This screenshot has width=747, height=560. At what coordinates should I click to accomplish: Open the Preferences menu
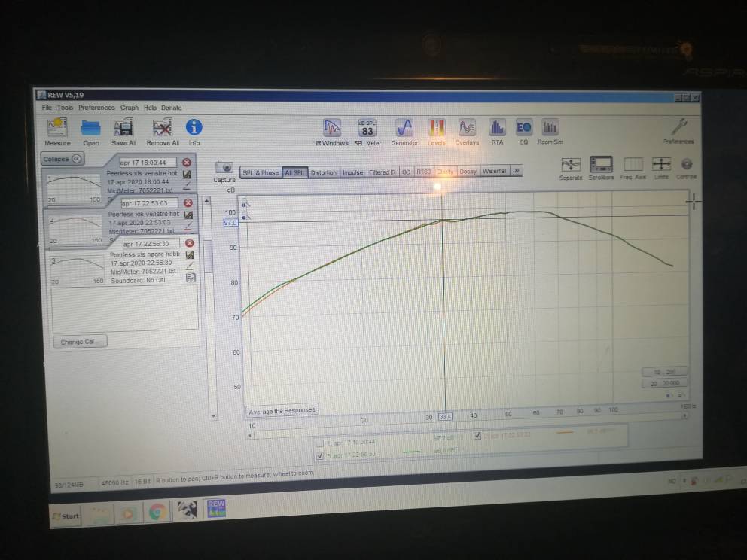[x=96, y=108]
